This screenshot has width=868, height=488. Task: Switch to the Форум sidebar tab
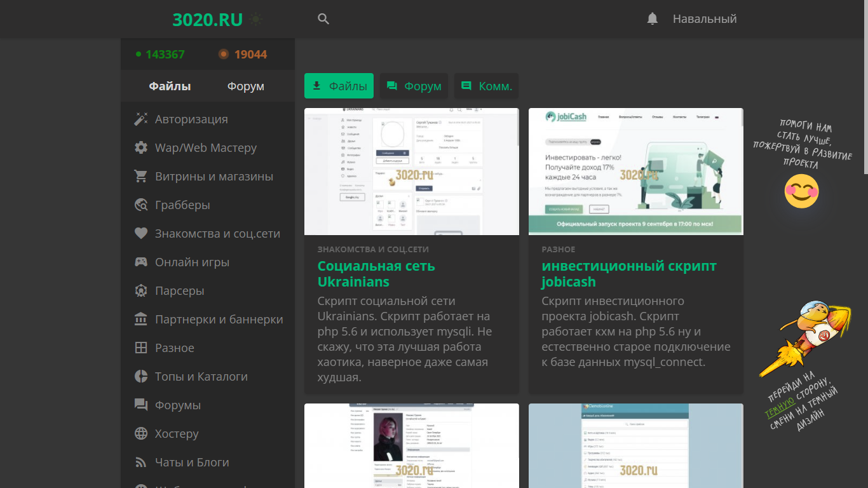point(245,86)
